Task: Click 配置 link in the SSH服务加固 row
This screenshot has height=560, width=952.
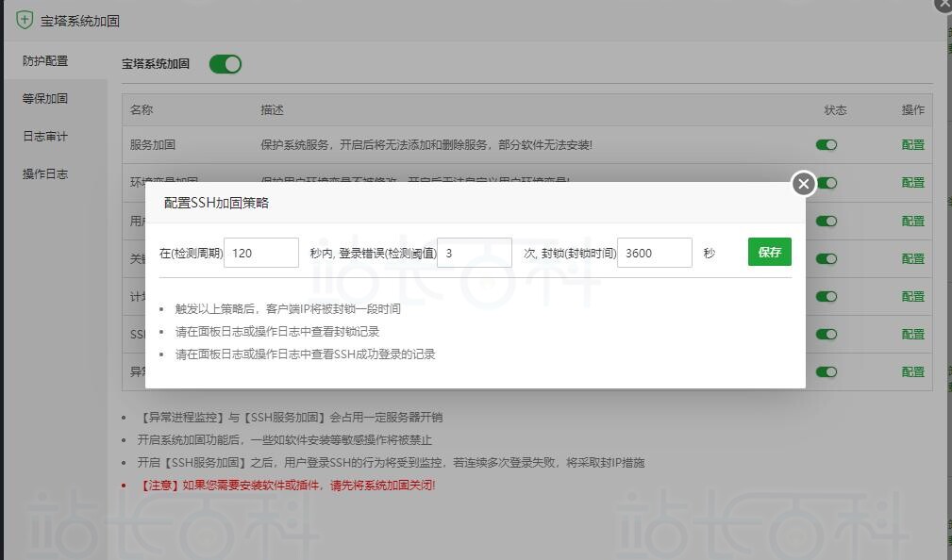Action: coord(912,334)
